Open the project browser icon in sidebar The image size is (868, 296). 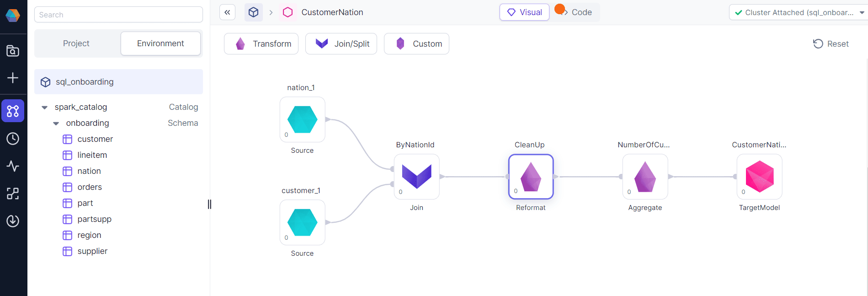pos(13,51)
